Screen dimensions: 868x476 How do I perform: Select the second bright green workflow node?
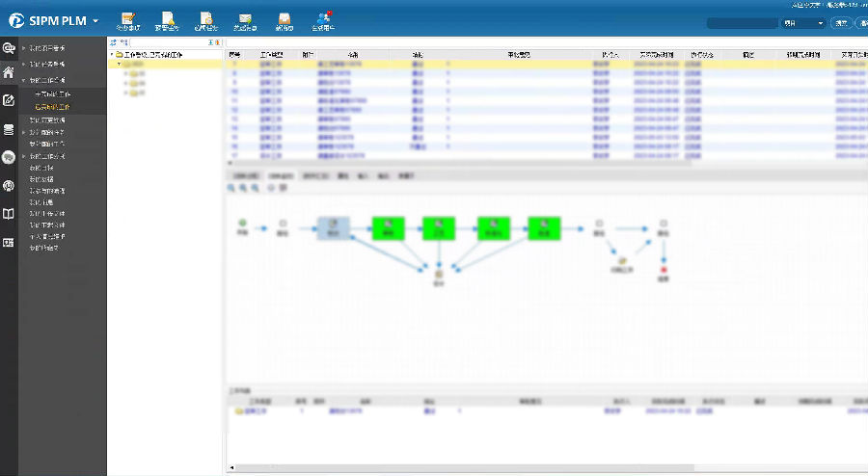pos(439,228)
